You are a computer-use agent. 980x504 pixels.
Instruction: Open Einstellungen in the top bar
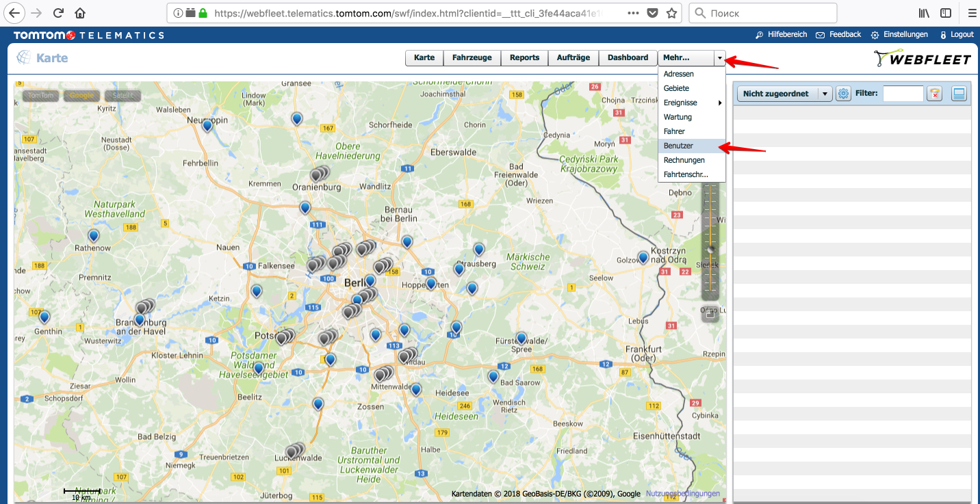tap(900, 34)
